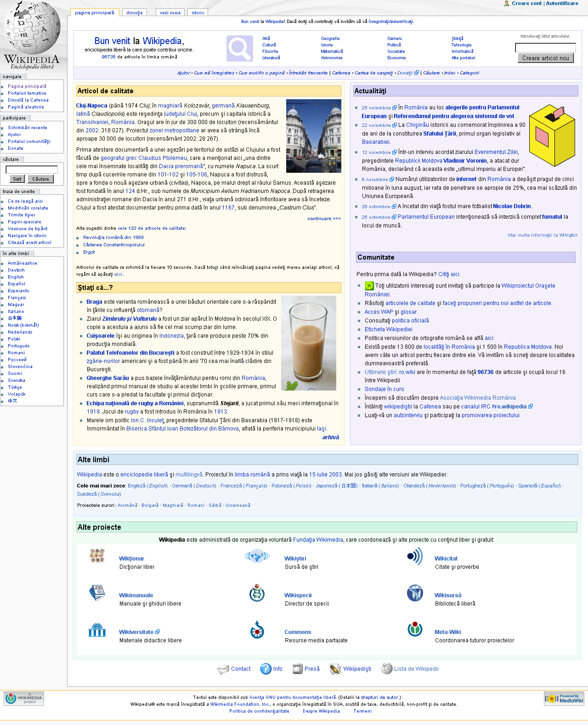Select the Deutsch language link
588x725 pixels.
click(x=16, y=270)
